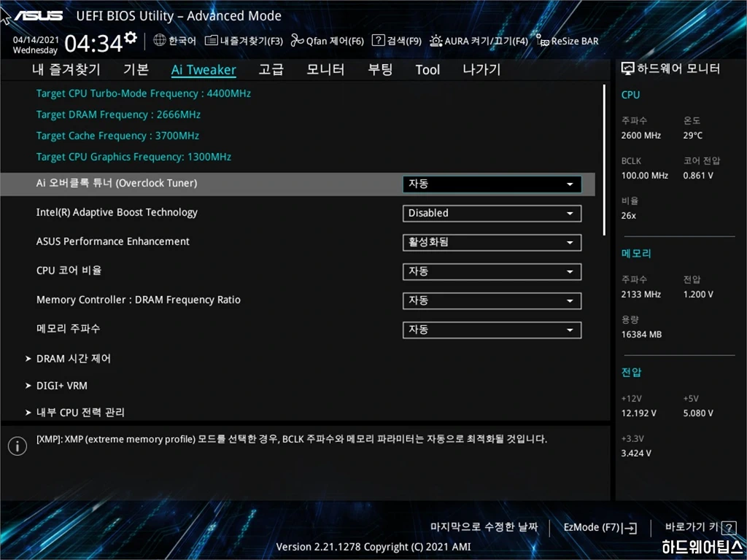
Task: Open the 나가기 tab
Action: [481, 69]
